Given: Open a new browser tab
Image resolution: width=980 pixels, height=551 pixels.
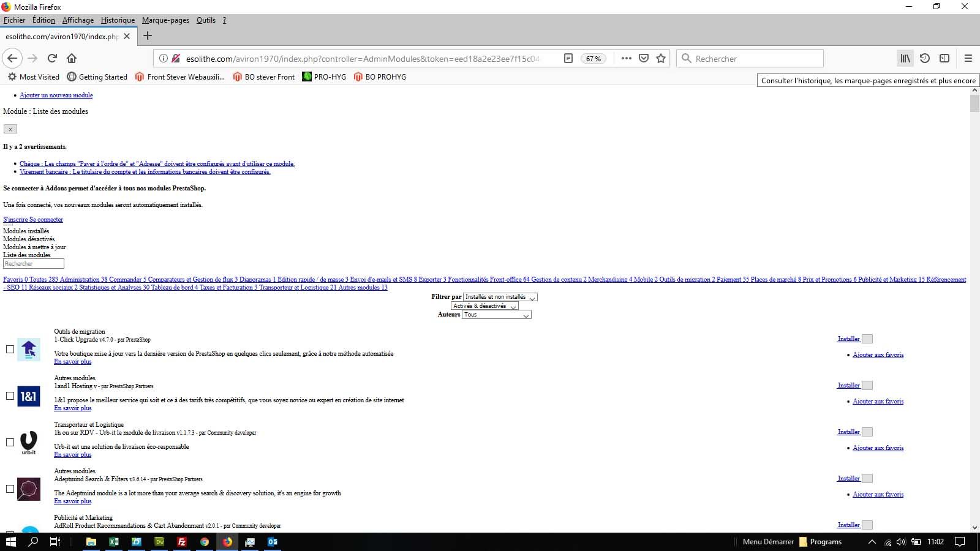Looking at the screenshot, I should click(x=148, y=36).
